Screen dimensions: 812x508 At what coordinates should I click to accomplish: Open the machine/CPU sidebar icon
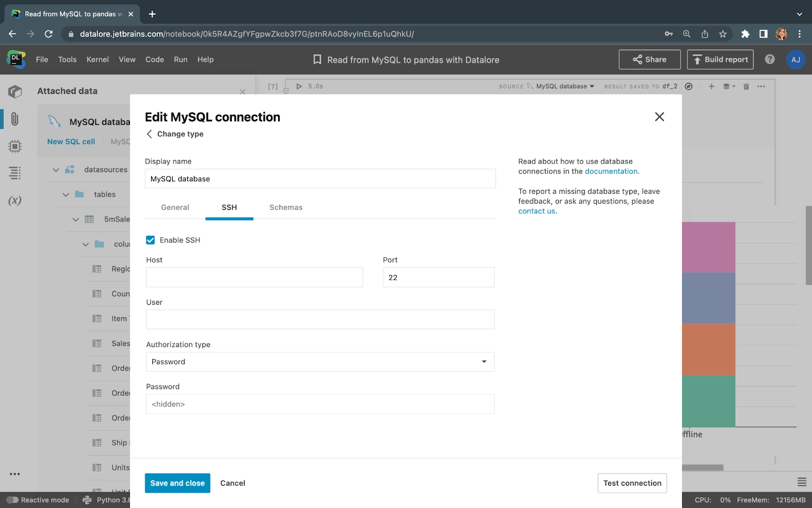15,146
